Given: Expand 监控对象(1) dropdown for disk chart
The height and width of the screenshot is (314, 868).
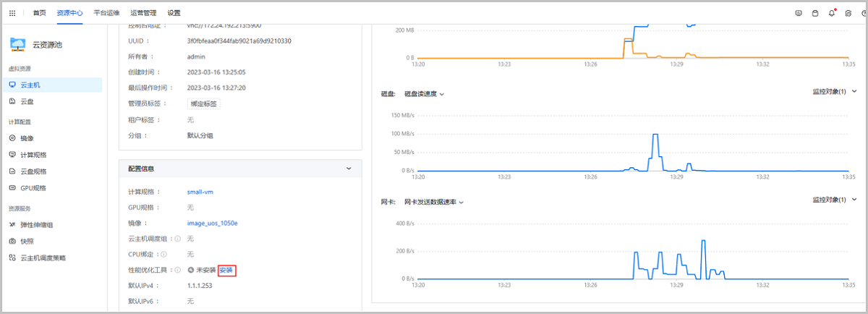Looking at the screenshot, I should (x=832, y=92).
